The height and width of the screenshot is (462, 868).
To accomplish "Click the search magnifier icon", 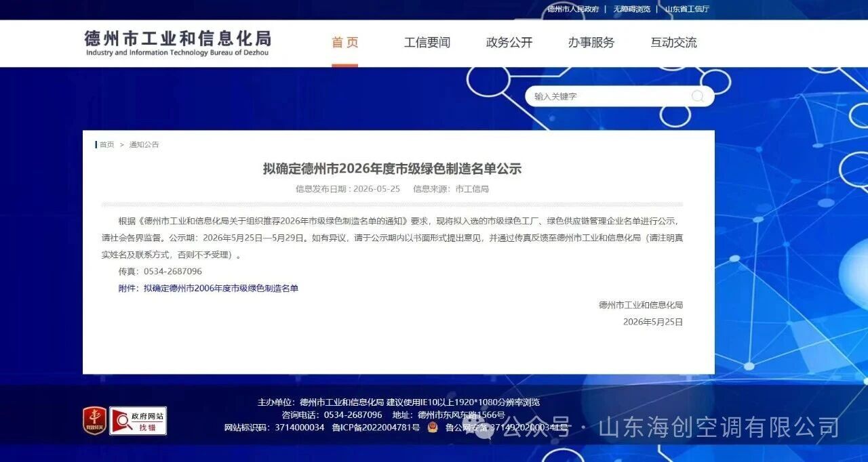I will click(x=697, y=96).
